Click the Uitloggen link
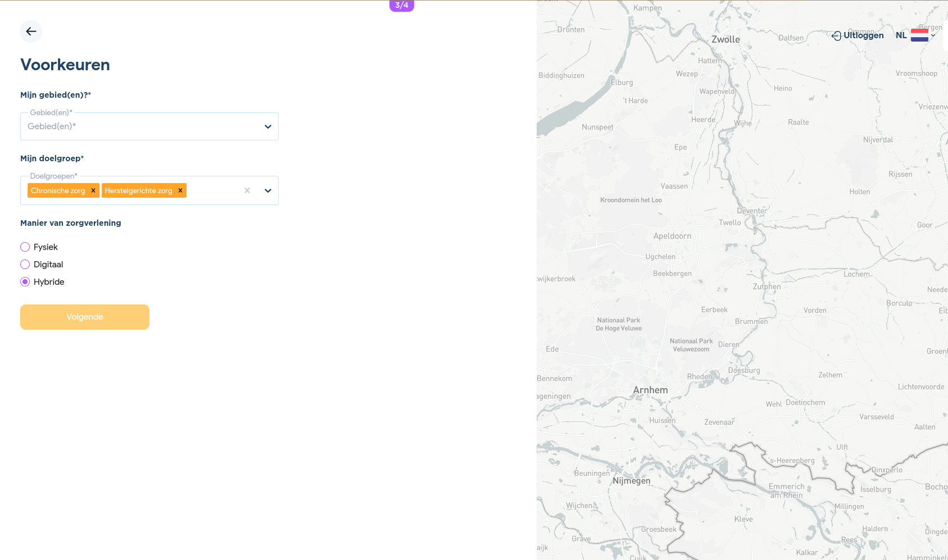948x560 pixels. click(x=863, y=35)
